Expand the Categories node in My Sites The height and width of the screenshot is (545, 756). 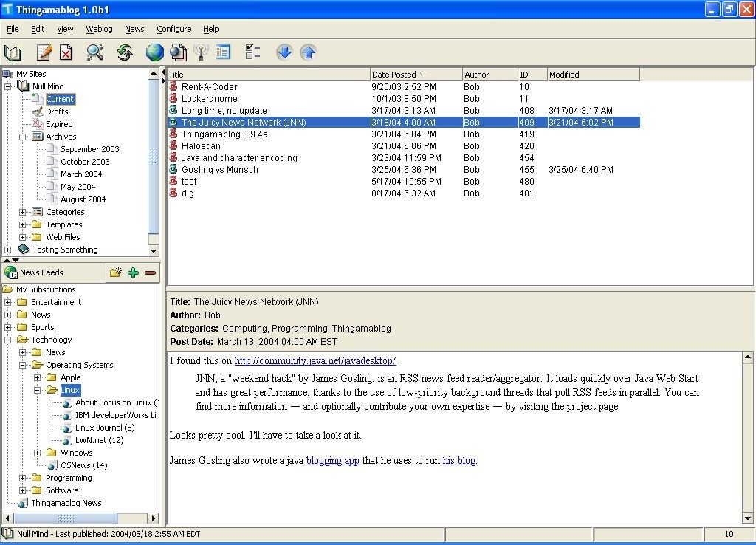tap(23, 212)
